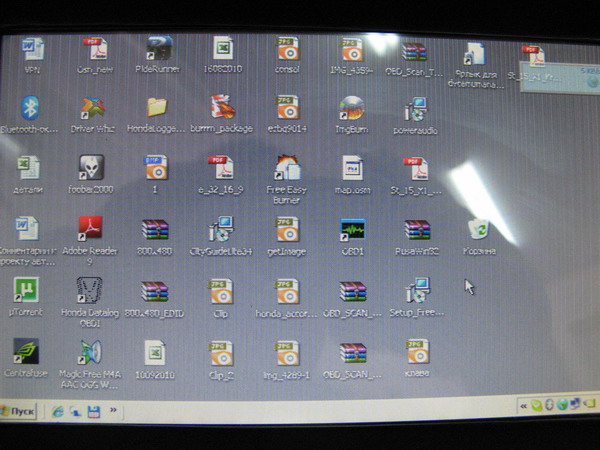Open the map.osm file icon

352,168
